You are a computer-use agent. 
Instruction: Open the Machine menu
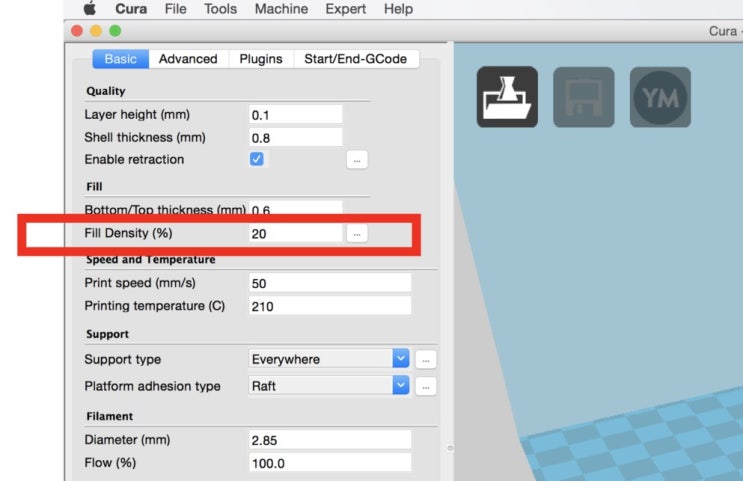pyautogui.click(x=281, y=9)
